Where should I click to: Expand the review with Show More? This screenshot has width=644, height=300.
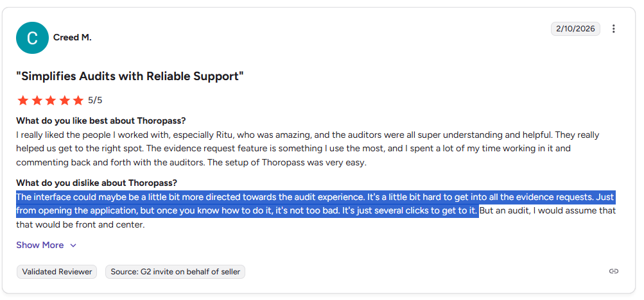pos(40,245)
